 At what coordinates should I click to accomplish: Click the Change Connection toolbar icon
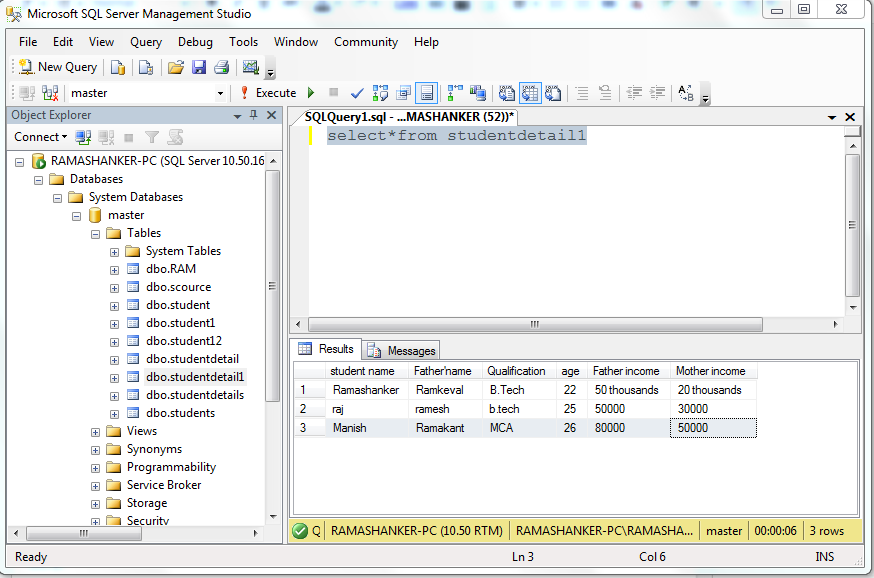[50, 93]
